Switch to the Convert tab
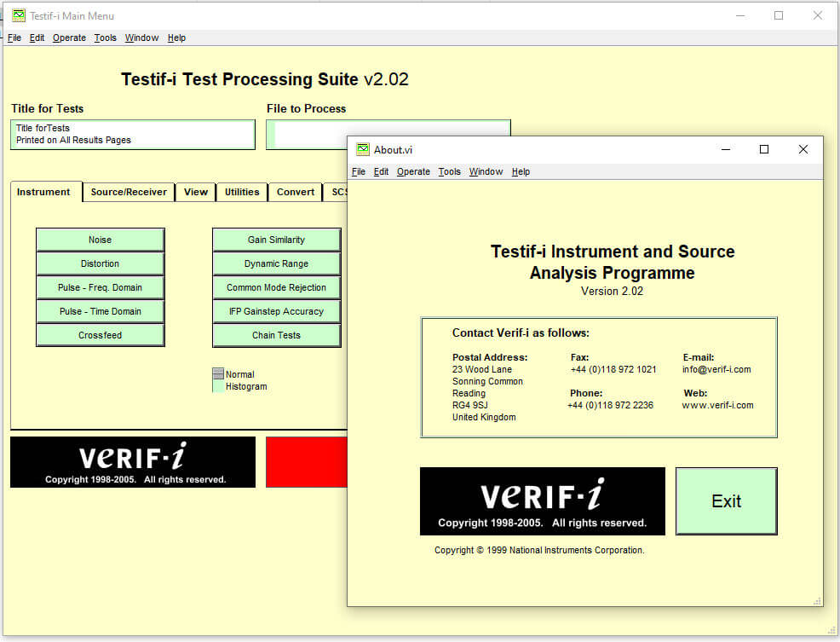This screenshot has height=642, width=840. (x=296, y=192)
